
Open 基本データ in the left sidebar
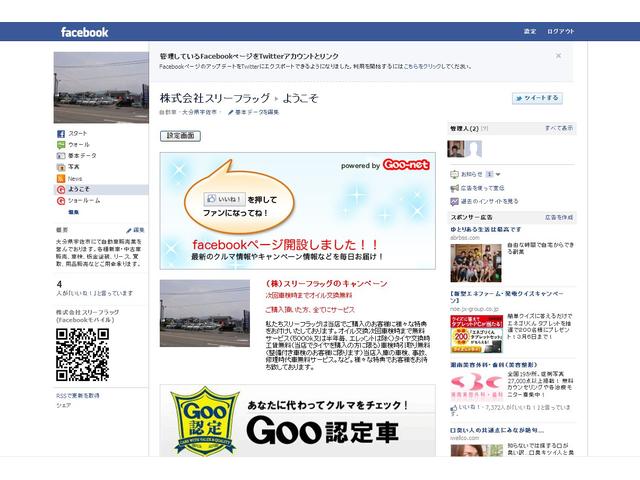click(x=81, y=156)
